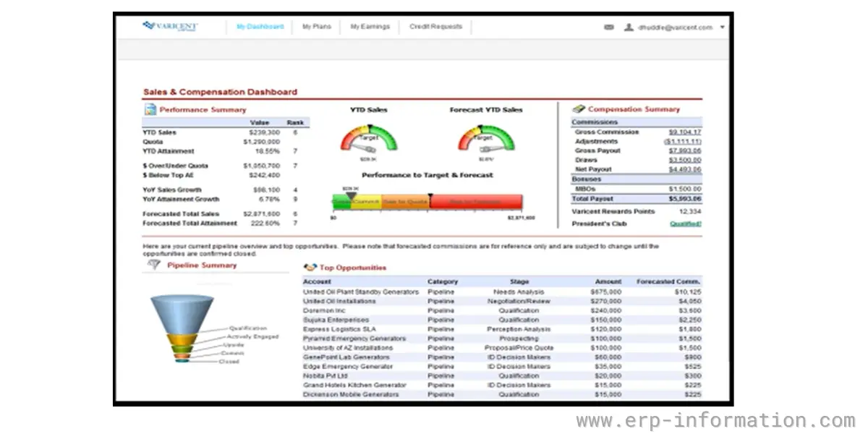Image resolution: width=868 pixels, height=434 pixels.
Task: Select Grand Hotels Kitchen Generator account
Action: pos(354,386)
